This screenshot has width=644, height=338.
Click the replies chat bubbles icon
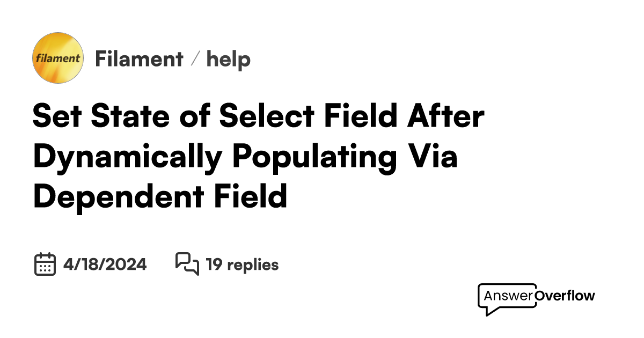coord(187,263)
